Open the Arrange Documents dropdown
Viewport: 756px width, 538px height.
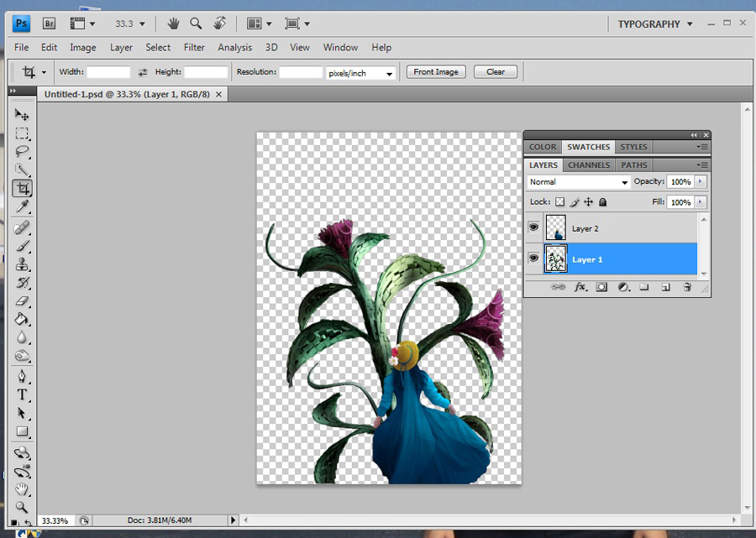259,24
